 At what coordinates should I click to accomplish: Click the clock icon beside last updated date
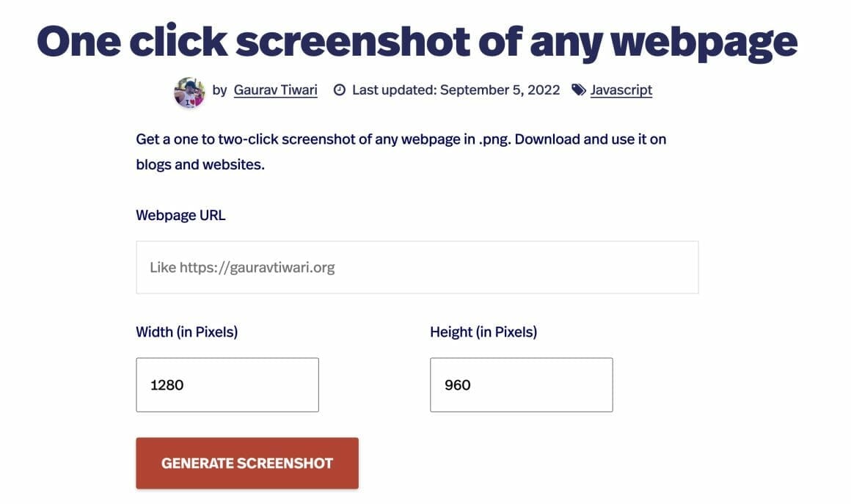pyautogui.click(x=339, y=90)
